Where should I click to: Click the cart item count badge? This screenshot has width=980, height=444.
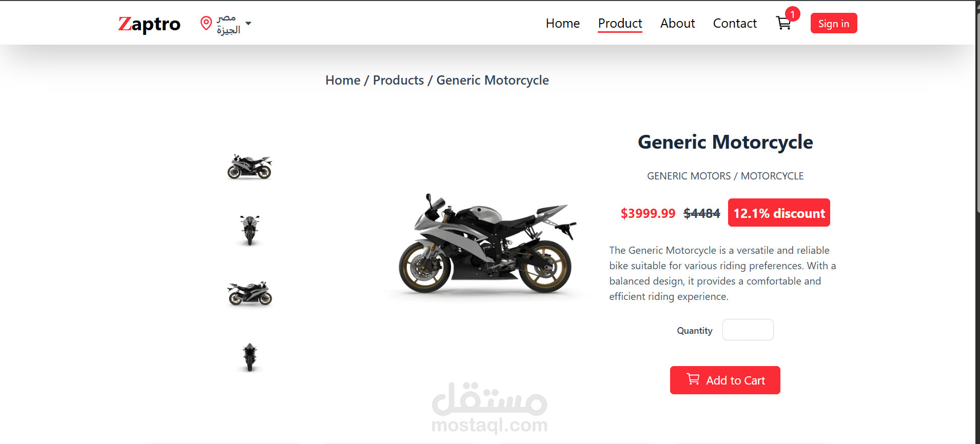coord(792,14)
